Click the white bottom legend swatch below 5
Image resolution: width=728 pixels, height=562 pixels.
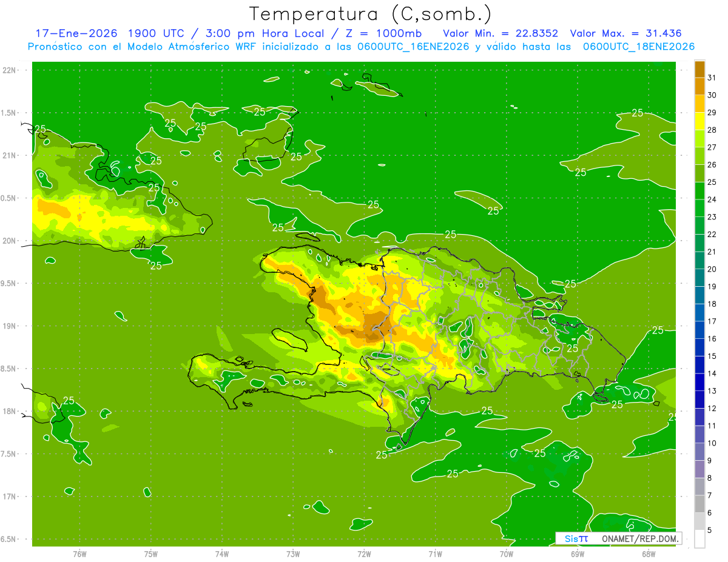pos(699,538)
